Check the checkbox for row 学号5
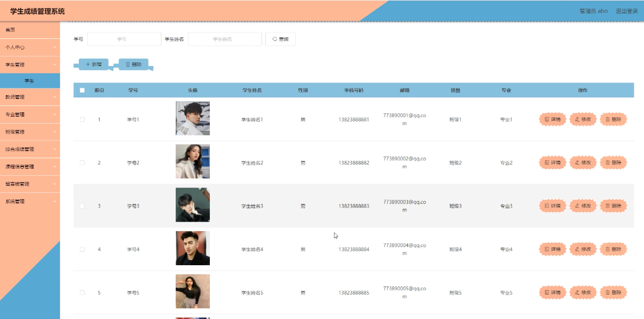Image resolution: width=644 pixels, height=319 pixels. click(82, 292)
